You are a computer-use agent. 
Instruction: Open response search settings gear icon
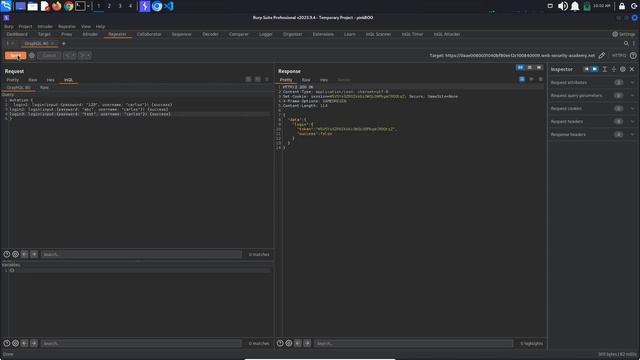point(289,343)
